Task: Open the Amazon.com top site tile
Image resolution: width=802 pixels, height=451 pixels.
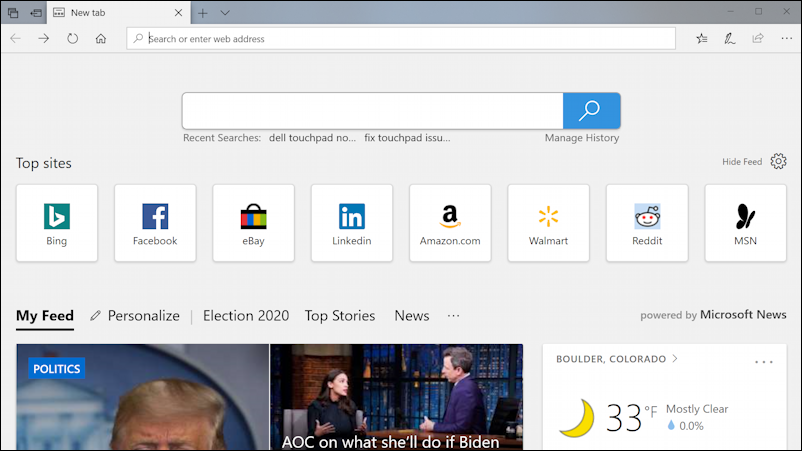Action: [450, 223]
